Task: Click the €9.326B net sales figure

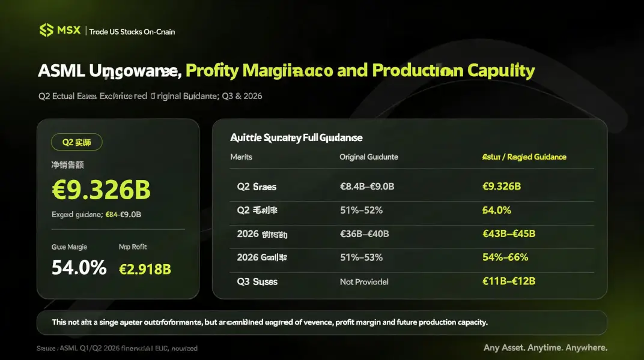Action: point(101,190)
